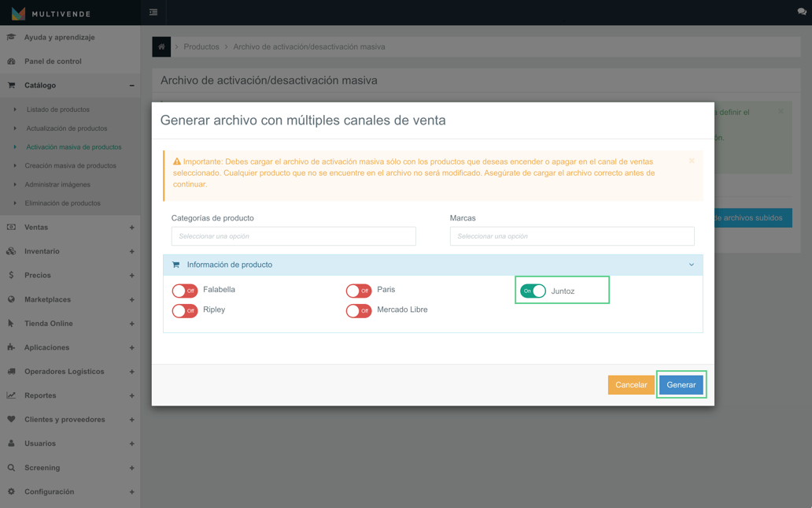Click the graduation cap Ayuda icon
Screen dimensions: 812x508
[x=11, y=37]
